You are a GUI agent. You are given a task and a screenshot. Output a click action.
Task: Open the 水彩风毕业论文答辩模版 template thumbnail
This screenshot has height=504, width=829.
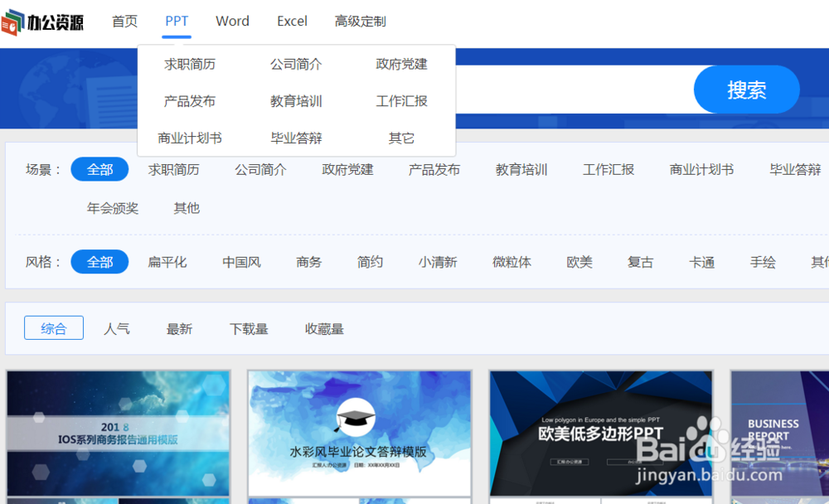(x=359, y=434)
